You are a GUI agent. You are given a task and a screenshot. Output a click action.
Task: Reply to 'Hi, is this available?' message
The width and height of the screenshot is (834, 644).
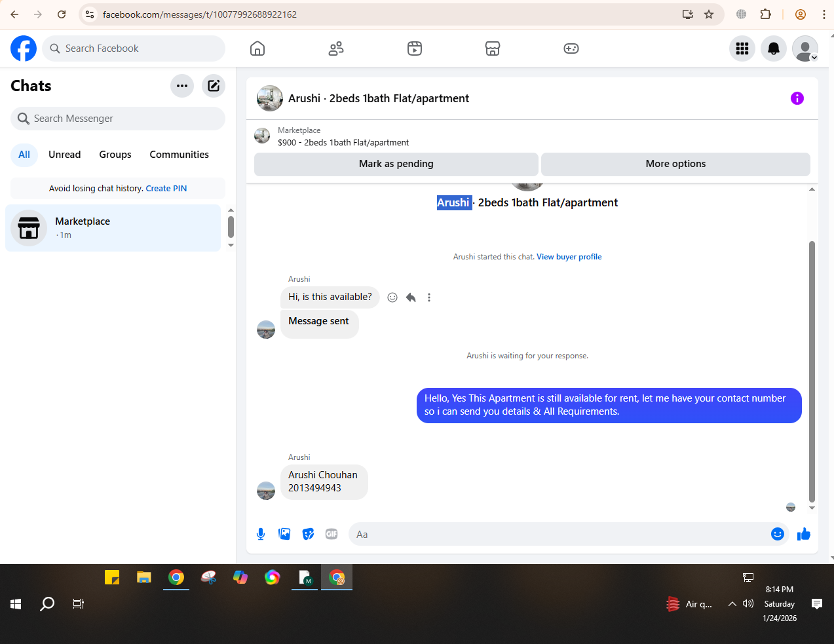[411, 297]
